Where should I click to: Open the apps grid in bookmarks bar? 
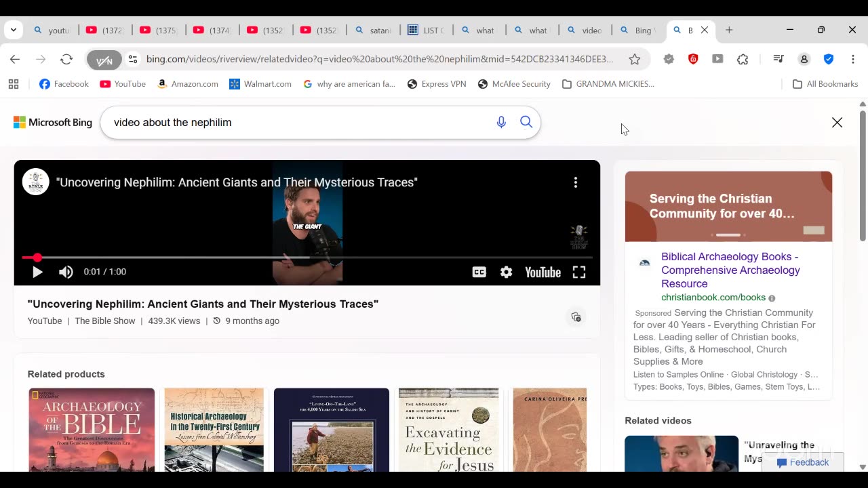coord(13,84)
